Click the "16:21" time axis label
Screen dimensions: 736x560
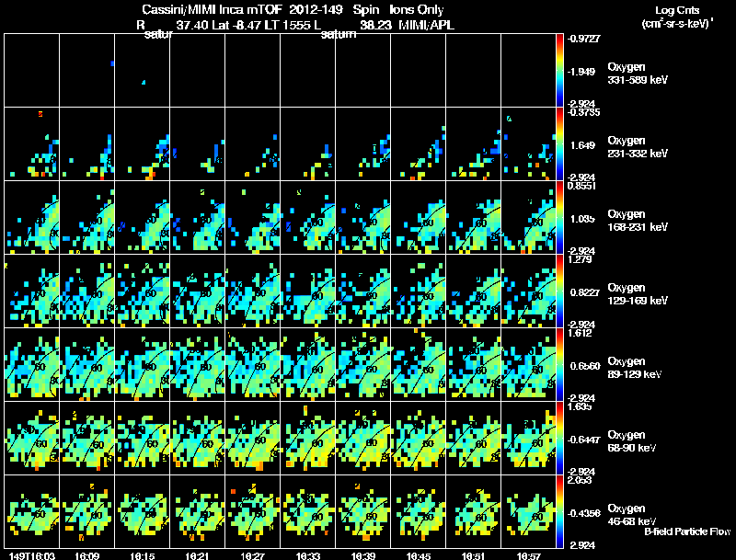tap(197, 555)
